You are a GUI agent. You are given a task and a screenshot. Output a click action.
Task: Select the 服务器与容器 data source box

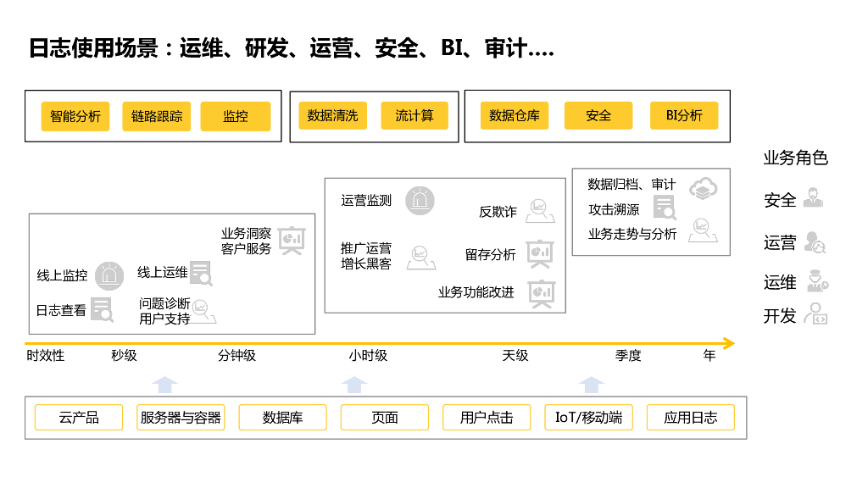[x=181, y=417]
